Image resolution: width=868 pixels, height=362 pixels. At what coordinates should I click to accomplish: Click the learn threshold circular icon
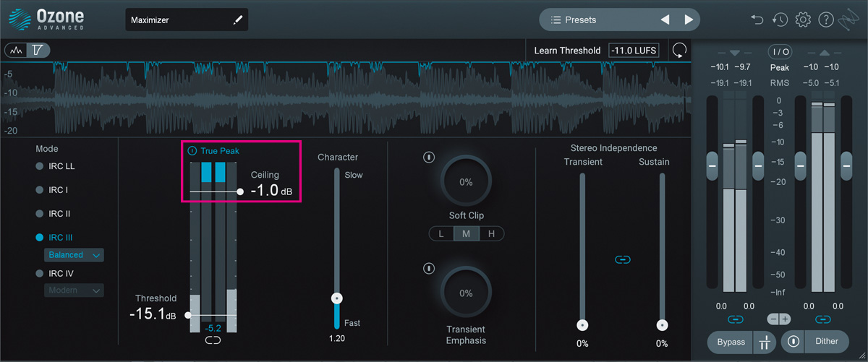click(679, 51)
